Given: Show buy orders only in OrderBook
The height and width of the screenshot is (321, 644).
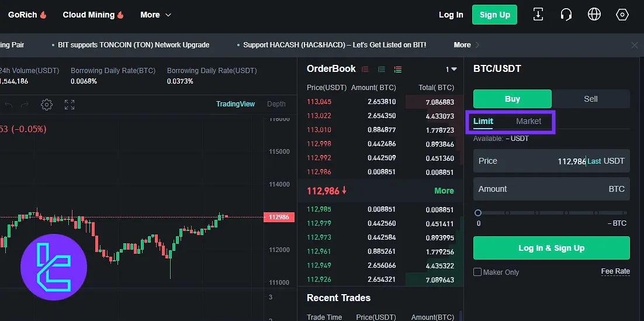Looking at the screenshot, I should pos(382,69).
